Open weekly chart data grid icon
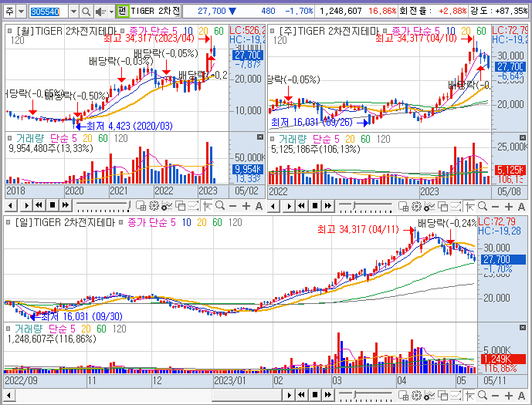 403,206
